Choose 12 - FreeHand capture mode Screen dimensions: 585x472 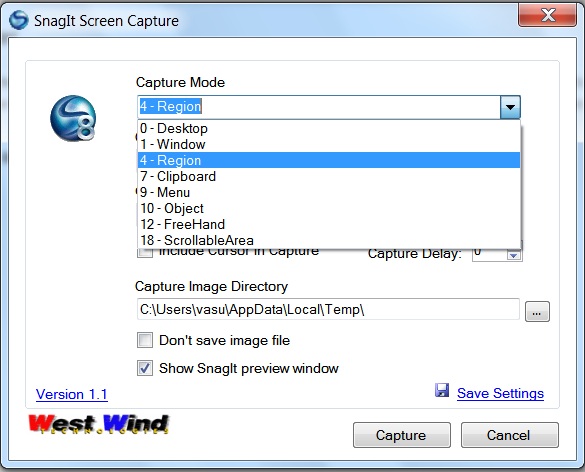(x=329, y=224)
